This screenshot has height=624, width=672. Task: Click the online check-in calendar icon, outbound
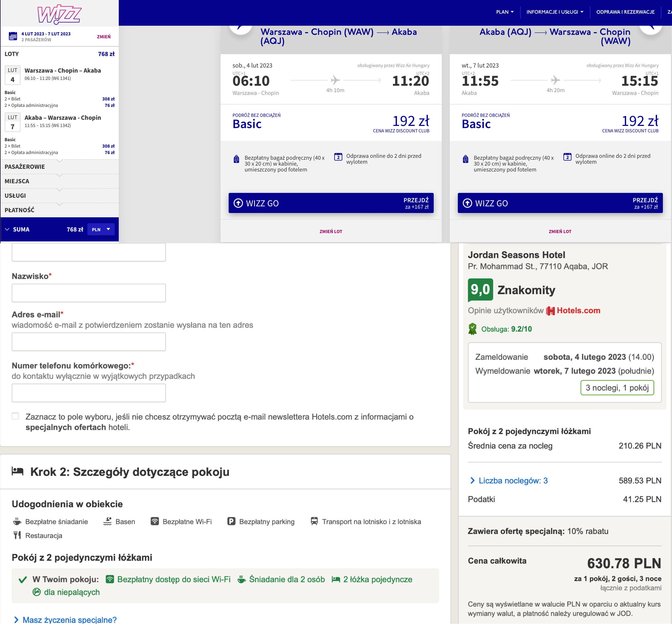click(x=338, y=157)
